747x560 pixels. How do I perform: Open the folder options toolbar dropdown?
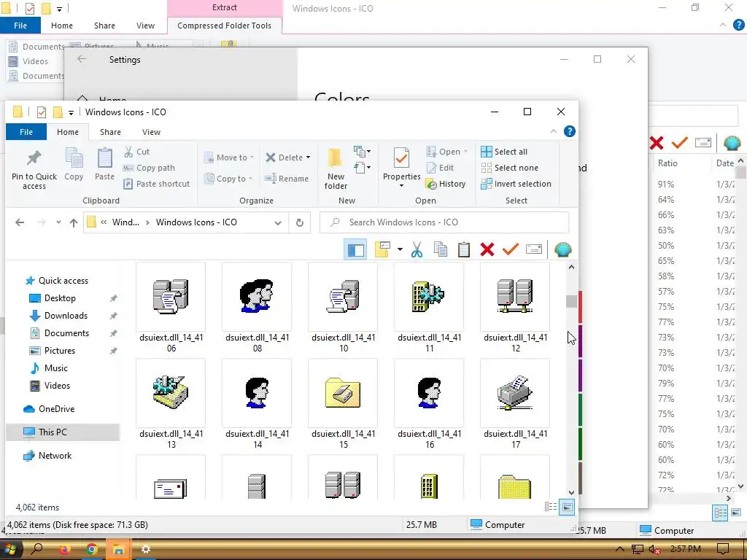400,249
